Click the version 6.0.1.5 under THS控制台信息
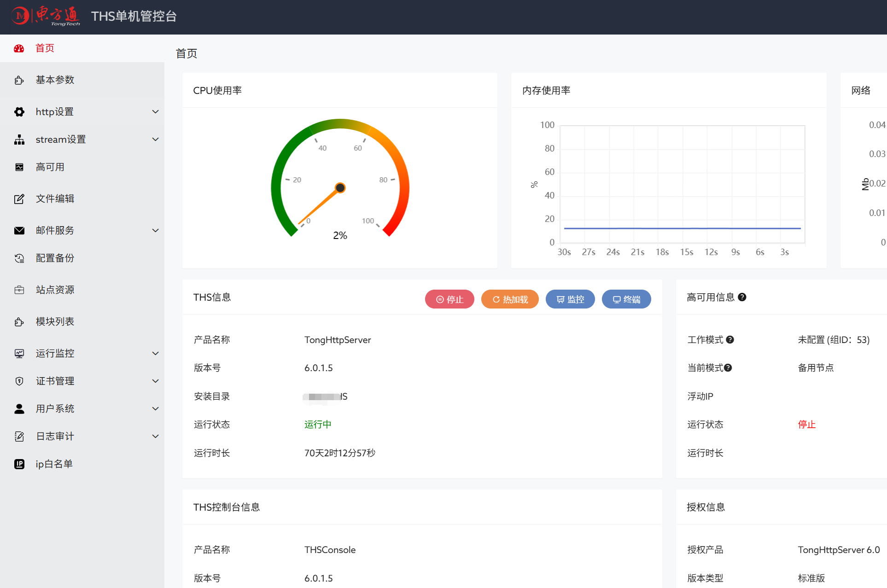 coord(319,578)
